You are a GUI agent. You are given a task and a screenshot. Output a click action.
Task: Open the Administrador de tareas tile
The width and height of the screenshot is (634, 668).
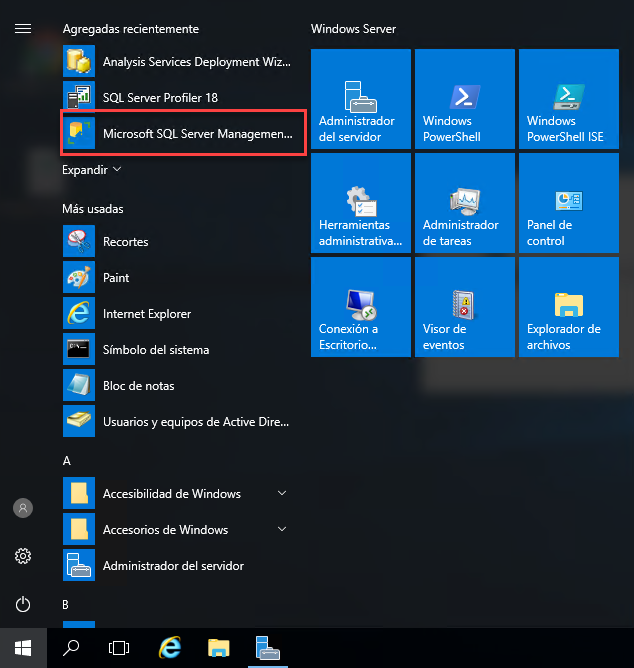pyautogui.click(x=465, y=203)
